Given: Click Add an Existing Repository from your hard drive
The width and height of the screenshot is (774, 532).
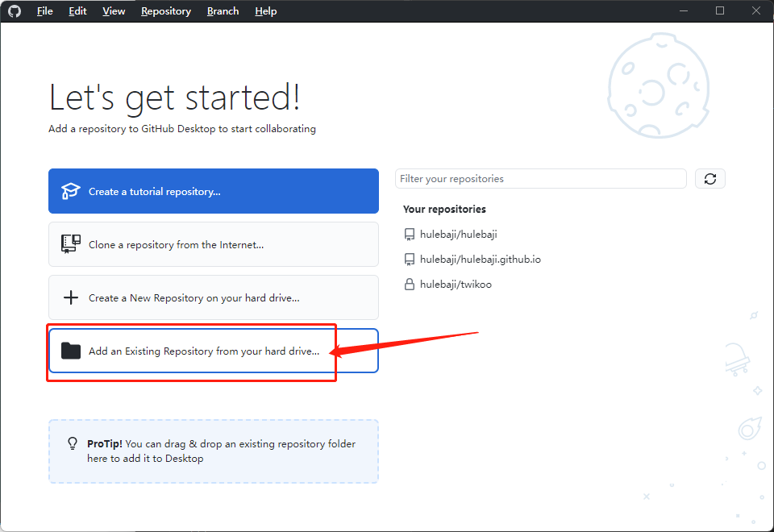Looking at the screenshot, I should pos(213,351).
